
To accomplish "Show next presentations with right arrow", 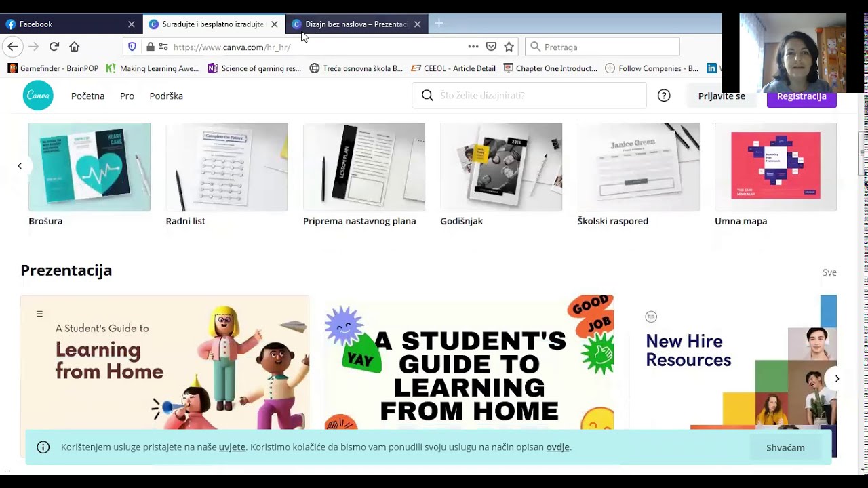I will pyautogui.click(x=837, y=379).
